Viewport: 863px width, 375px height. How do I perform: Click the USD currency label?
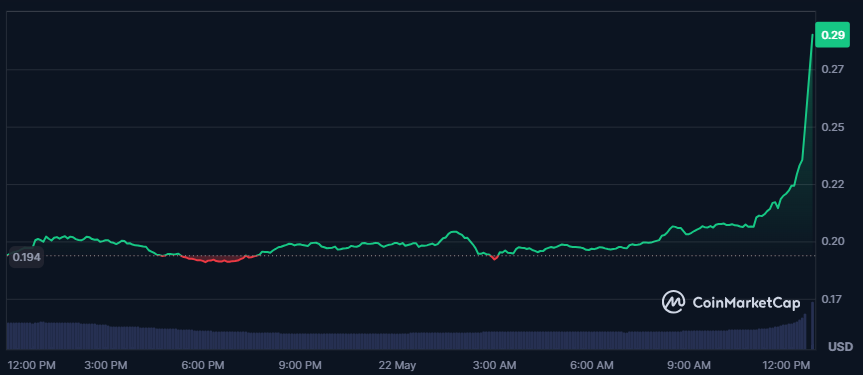pyautogui.click(x=840, y=347)
